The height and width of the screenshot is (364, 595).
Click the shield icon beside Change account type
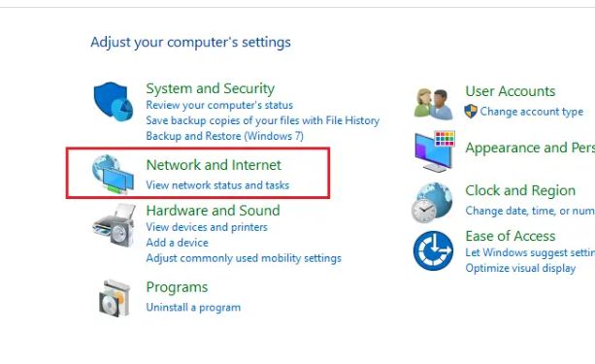click(471, 112)
